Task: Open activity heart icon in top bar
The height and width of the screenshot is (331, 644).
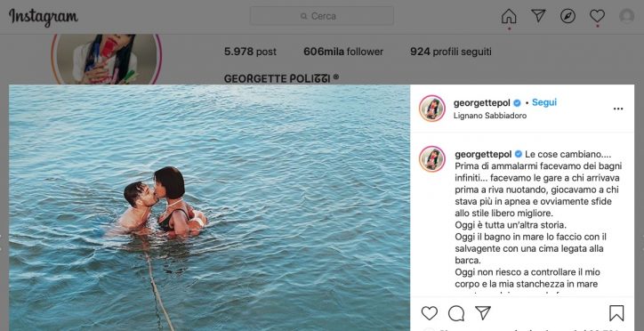Action: pyautogui.click(x=597, y=16)
